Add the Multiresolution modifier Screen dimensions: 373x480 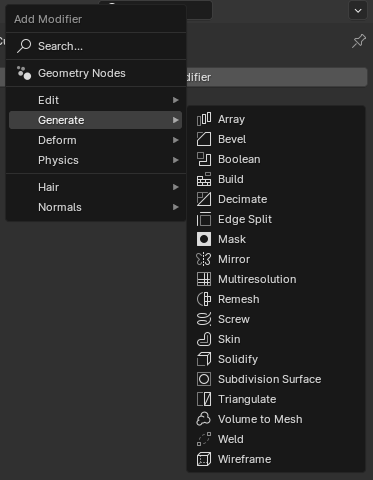(276, 279)
